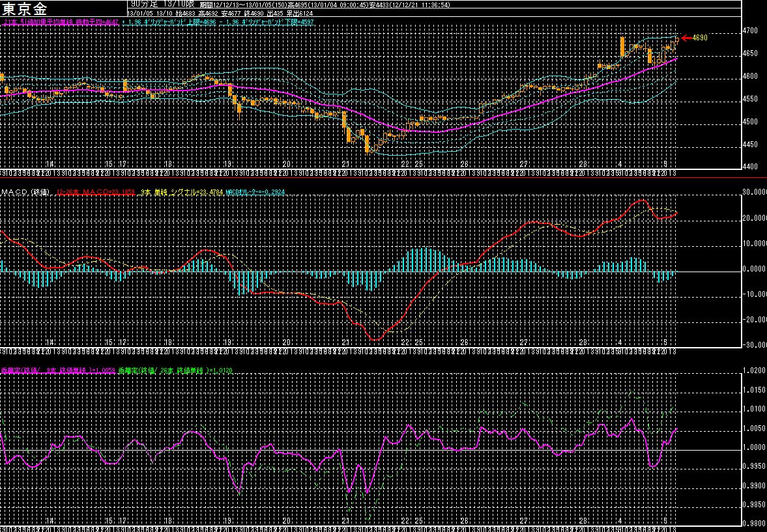Select the 21本 移動平均=4647 legend entry

click(60, 22)
